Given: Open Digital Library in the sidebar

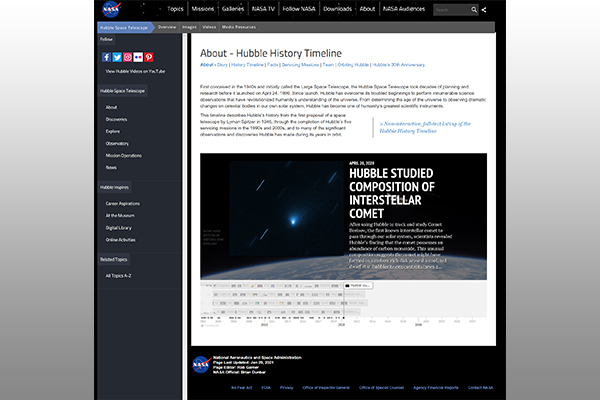Looking at the screenshot, I should [119, 228].
